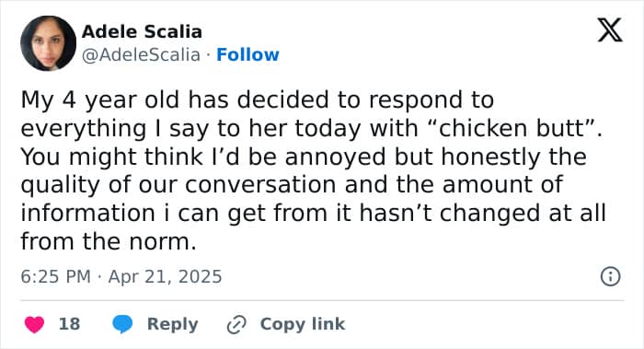Choose the Copy link label
644x349 pixels.
(303, 324)
